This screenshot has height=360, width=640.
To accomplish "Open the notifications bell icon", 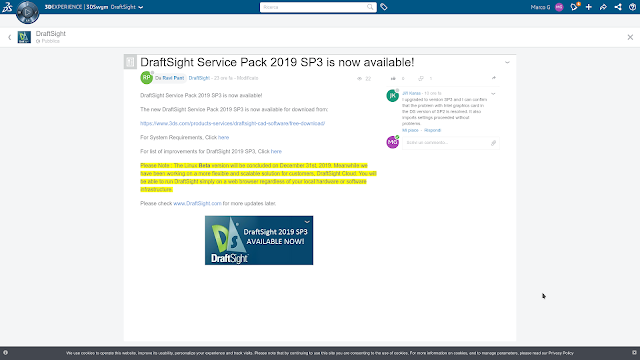I will [574, 7].
